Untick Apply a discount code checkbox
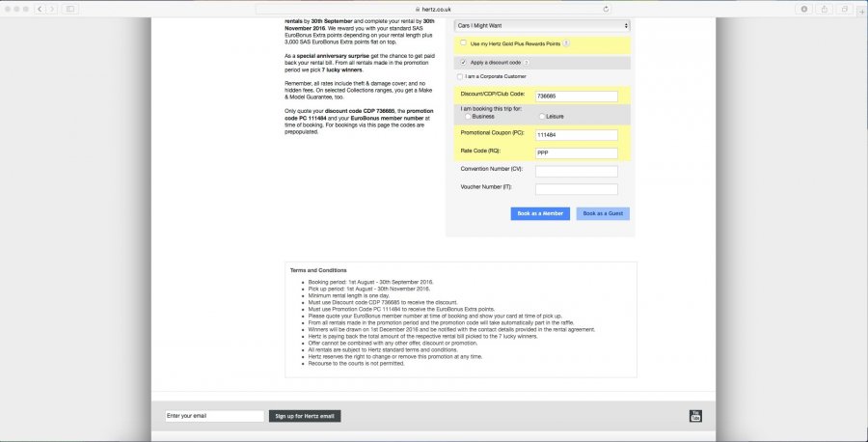Image resolution: width=868 pixels, height=442 pixels. tap(463, 63)
